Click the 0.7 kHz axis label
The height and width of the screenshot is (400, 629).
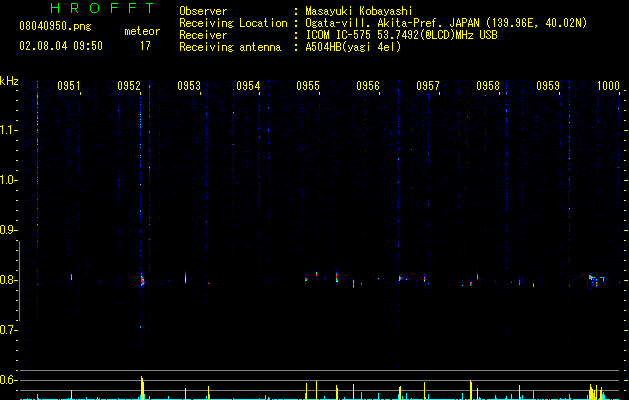[8, 330]
